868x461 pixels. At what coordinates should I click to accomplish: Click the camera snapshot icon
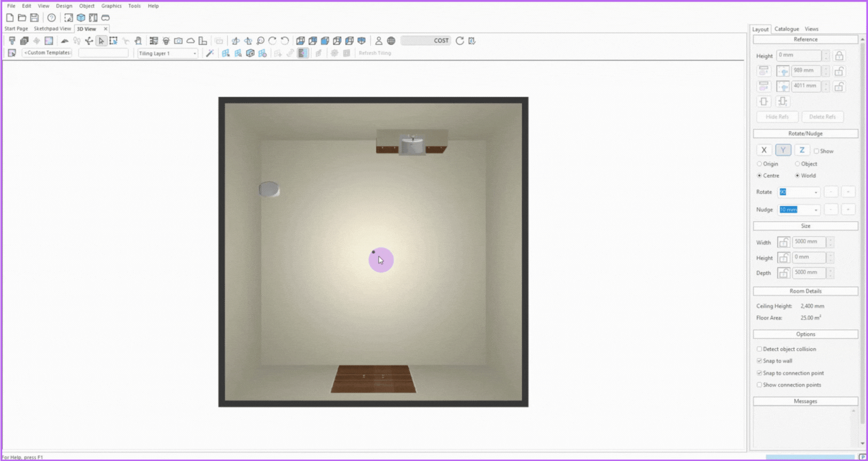pyautogui.click(x=178, y=41)
